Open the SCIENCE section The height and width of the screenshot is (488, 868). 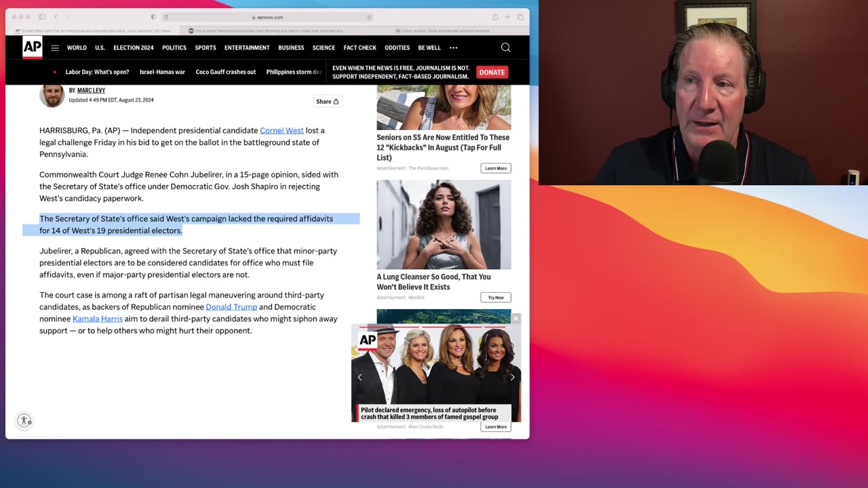tap(323, 48)
